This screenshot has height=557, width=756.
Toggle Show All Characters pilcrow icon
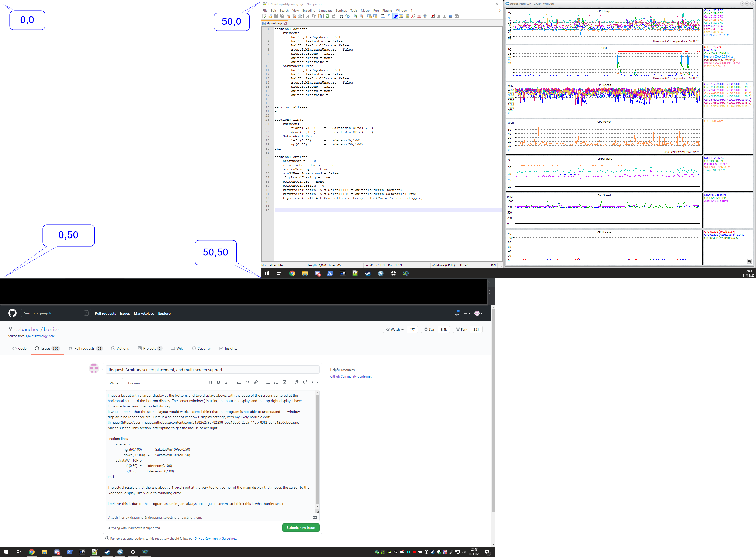tap(389, 16)
